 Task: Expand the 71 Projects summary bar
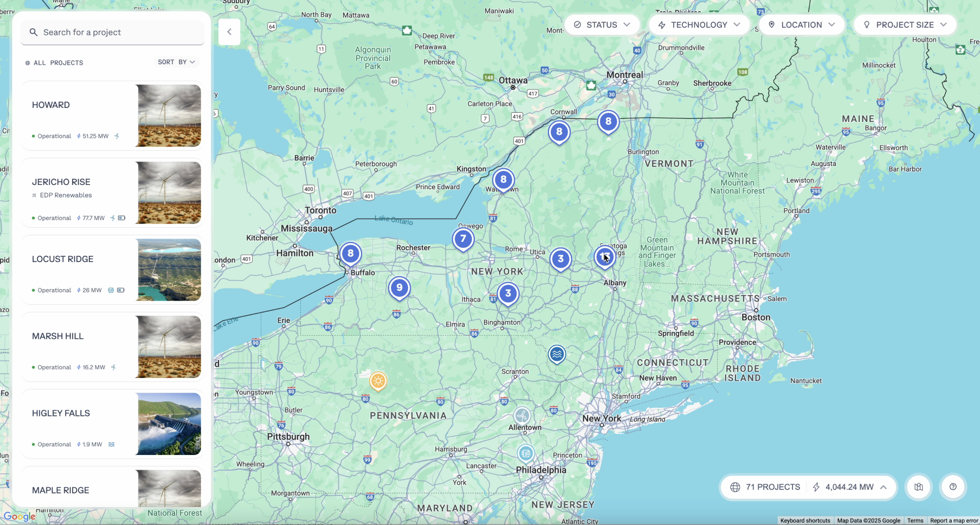tap(808, 486)
